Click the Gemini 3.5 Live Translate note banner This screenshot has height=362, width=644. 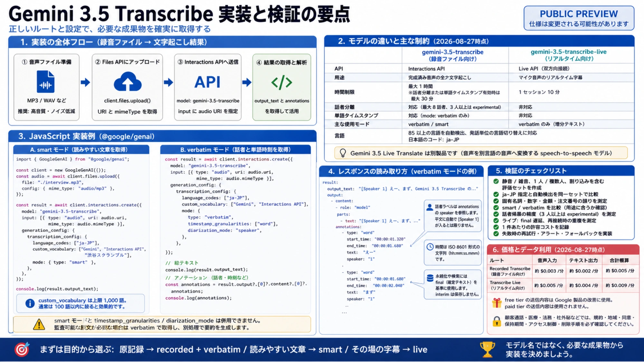point(481,153)
